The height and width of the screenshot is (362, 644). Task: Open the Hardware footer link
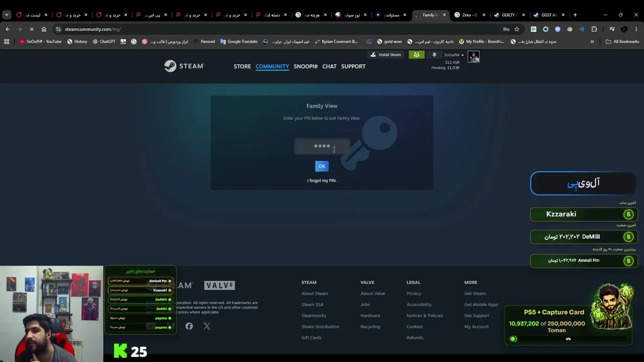click(370, 316)
